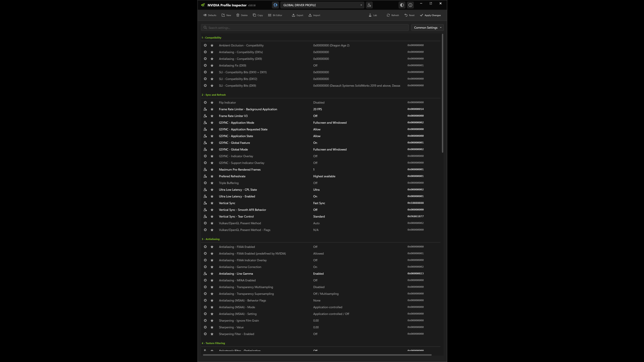Click the user-modified icon on GSYNC Global Feature
This screenshot has width=644, height=362.
pos(205,143)
